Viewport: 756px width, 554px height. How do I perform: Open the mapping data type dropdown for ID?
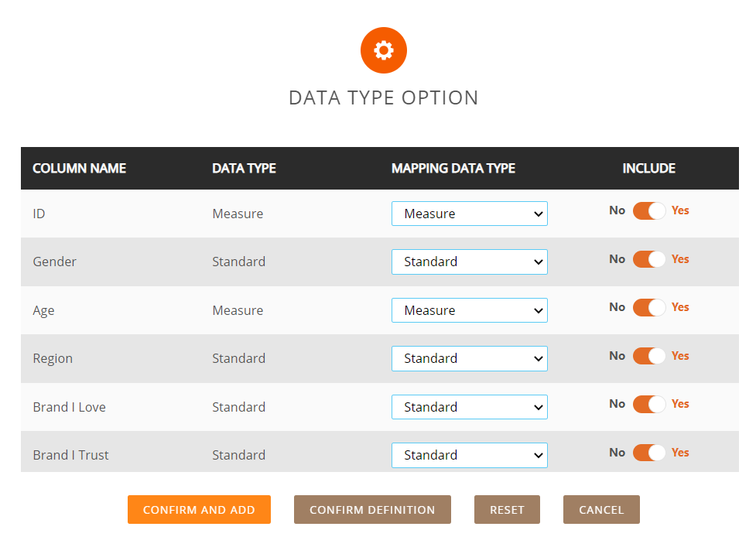[469, 214]
